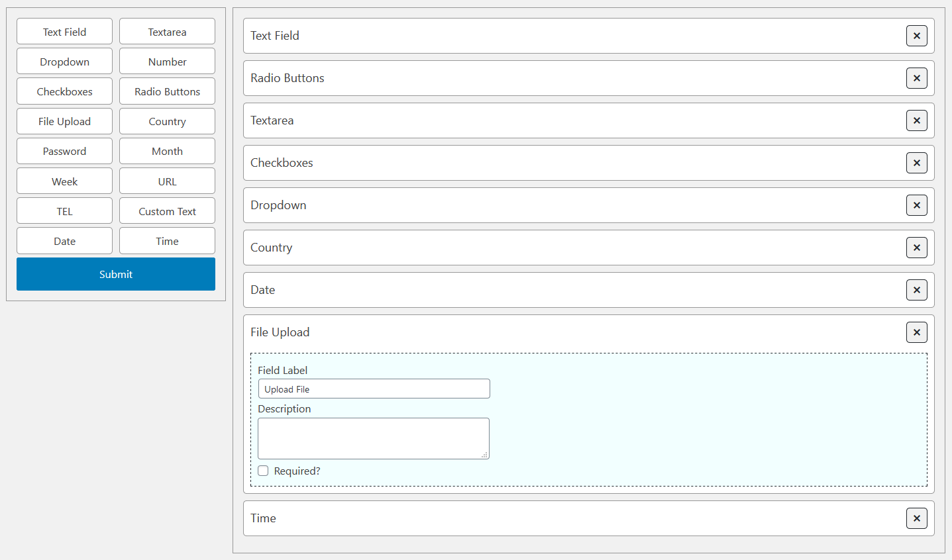The image size is (952, 560).
Task: Remove the Textarea field from the form
Action: click(916, 120)
